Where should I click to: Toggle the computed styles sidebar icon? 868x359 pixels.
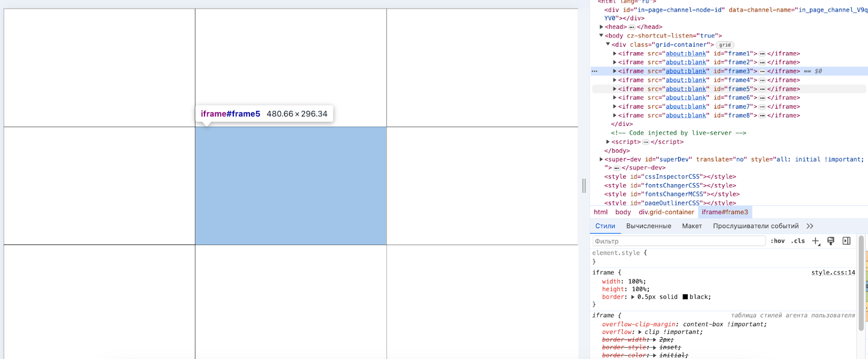tap(846, 241)
